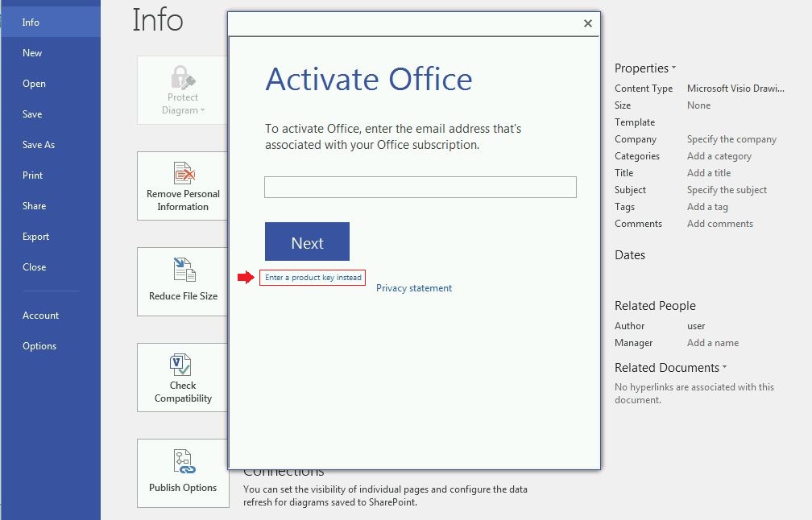Image resolution: width=812 pixels, height=520 pixels.
Task: Click the Publish Options icon
Action: coord(184,461)
